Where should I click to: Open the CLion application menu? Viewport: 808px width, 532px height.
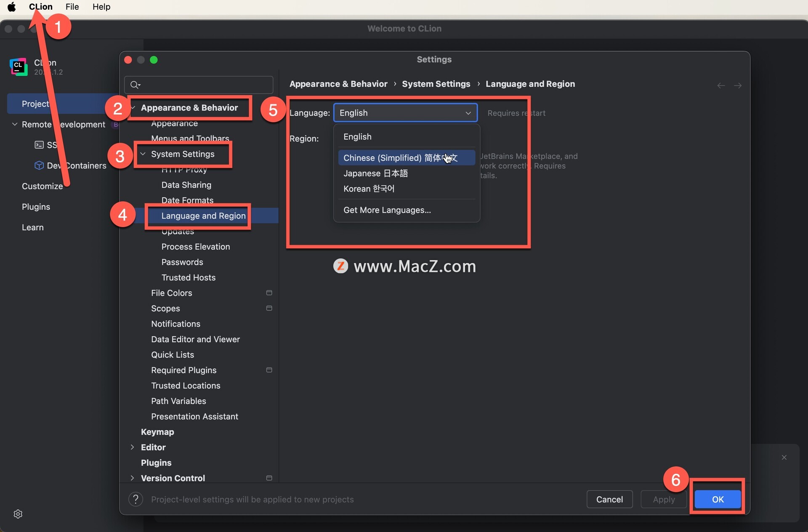point(40,7)
